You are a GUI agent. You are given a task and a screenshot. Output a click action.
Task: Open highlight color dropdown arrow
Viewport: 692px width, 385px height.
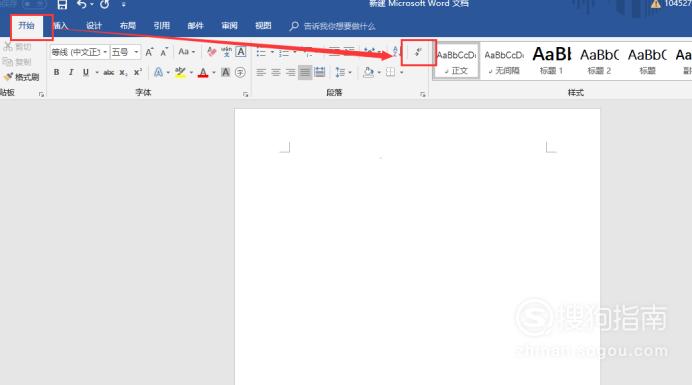191,72
